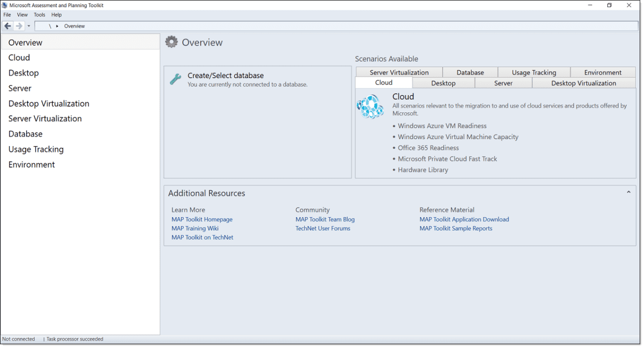Click Create/Select database

point(225,76)
